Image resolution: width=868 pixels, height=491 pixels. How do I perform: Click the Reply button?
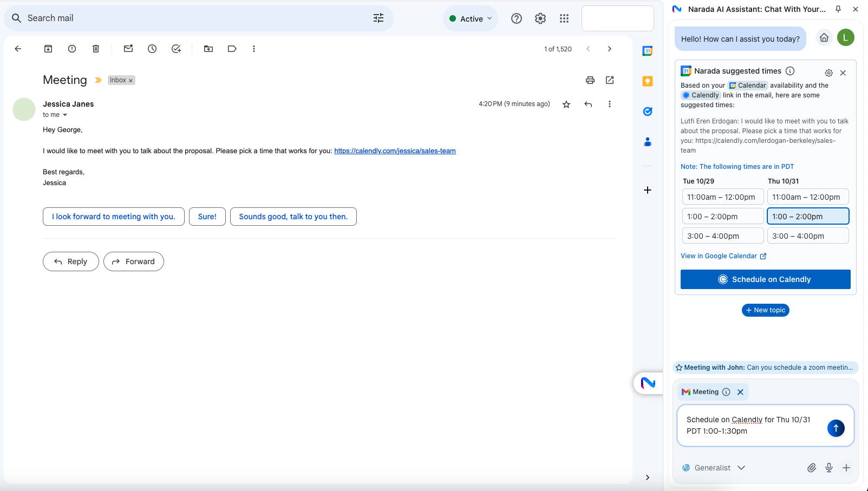(x=71, y=261)
